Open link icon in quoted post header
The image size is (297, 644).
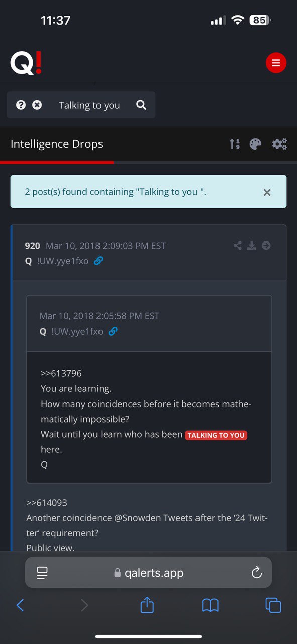pyautogui.click(x=113, y=331)
